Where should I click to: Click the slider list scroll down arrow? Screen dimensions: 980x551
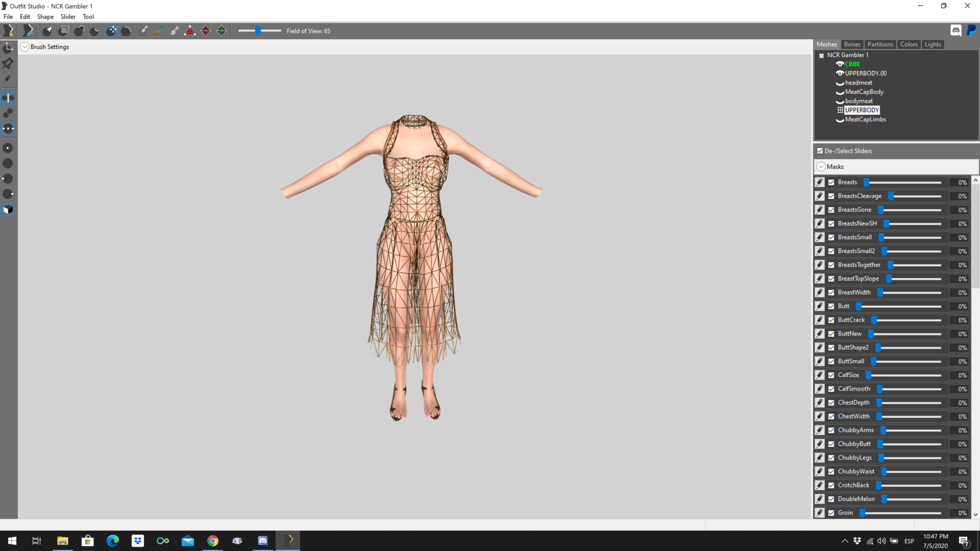click(x=975, y=515)
